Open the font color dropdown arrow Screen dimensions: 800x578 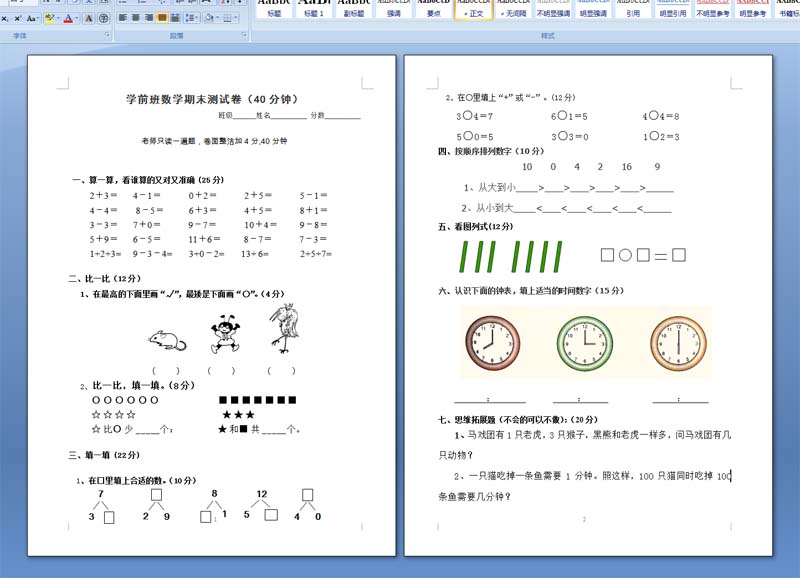coord(77,18)
